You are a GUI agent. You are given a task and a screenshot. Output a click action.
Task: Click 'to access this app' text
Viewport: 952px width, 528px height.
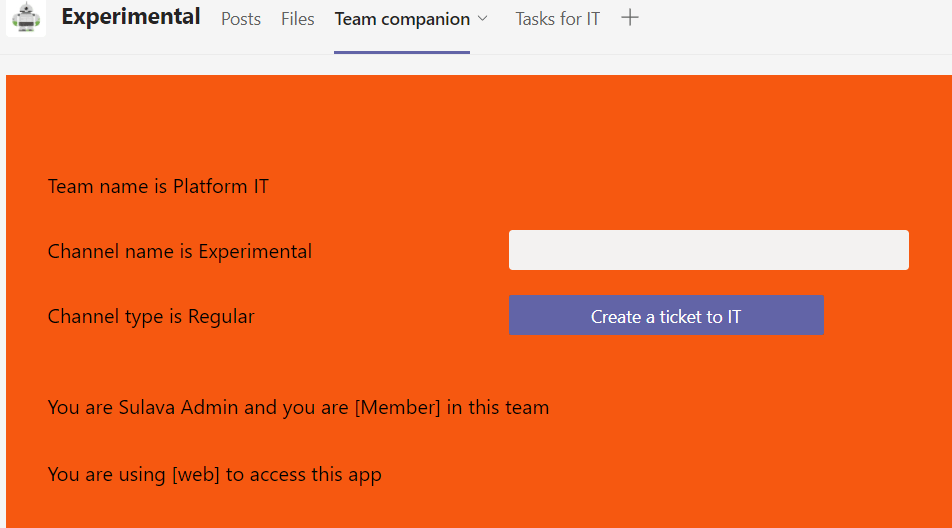[304, 474]
